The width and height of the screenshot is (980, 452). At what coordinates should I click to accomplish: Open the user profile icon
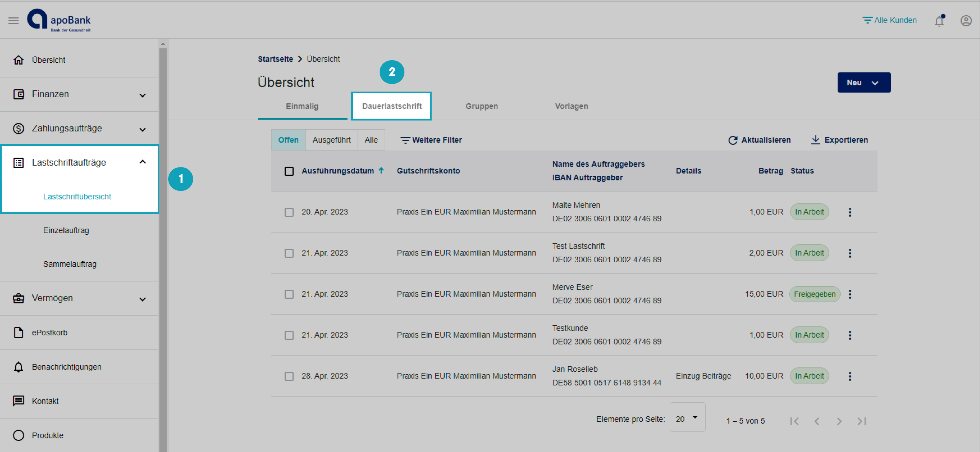[x=966, y=21]
